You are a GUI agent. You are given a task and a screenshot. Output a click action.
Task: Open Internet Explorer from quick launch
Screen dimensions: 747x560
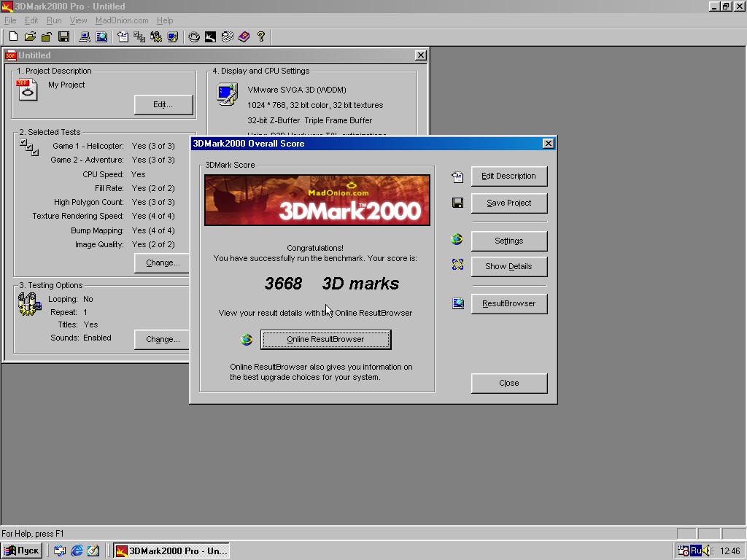(x=77, y=551)
